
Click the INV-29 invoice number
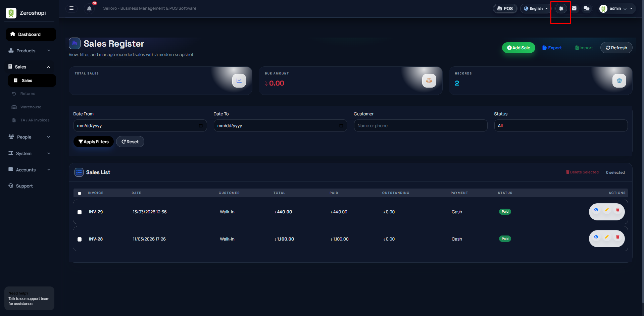tap(96, 212)
